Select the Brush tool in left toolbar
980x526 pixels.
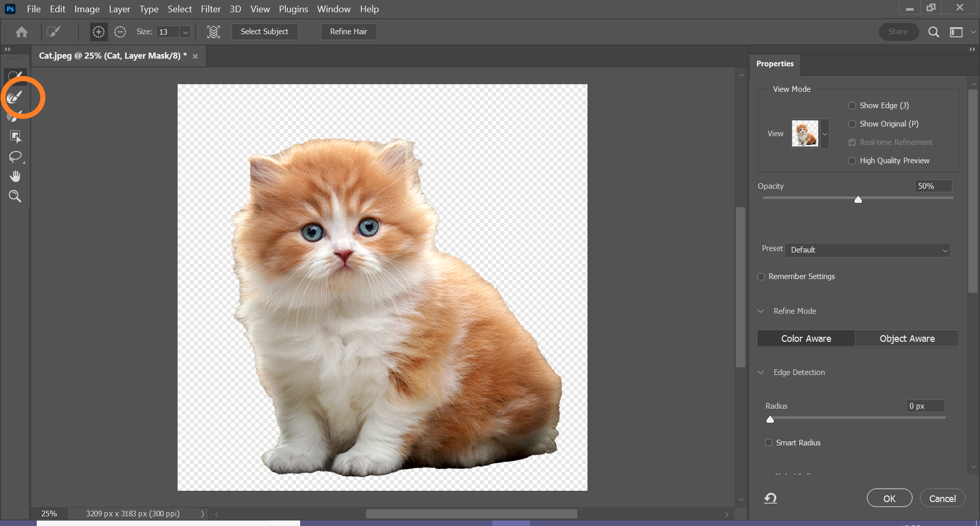[15, 116]
